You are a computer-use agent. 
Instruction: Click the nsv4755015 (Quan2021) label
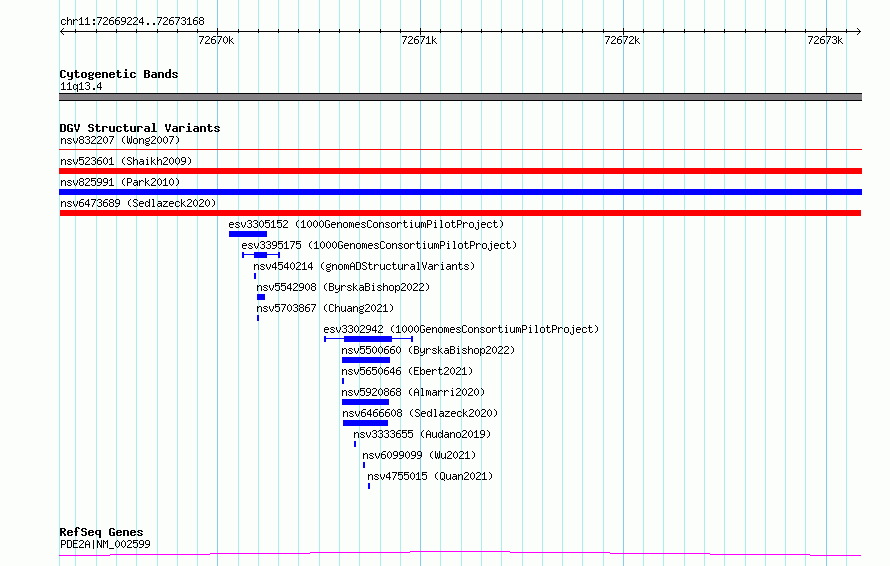[430, 476]
